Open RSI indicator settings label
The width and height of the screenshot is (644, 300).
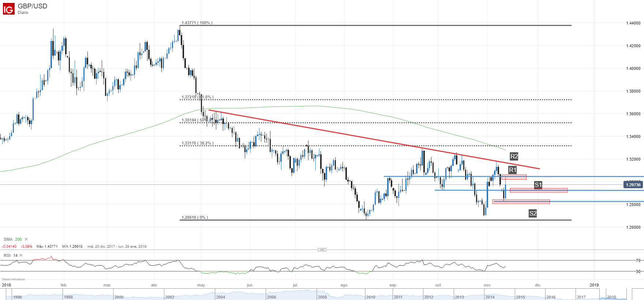[x=7, y=255]
